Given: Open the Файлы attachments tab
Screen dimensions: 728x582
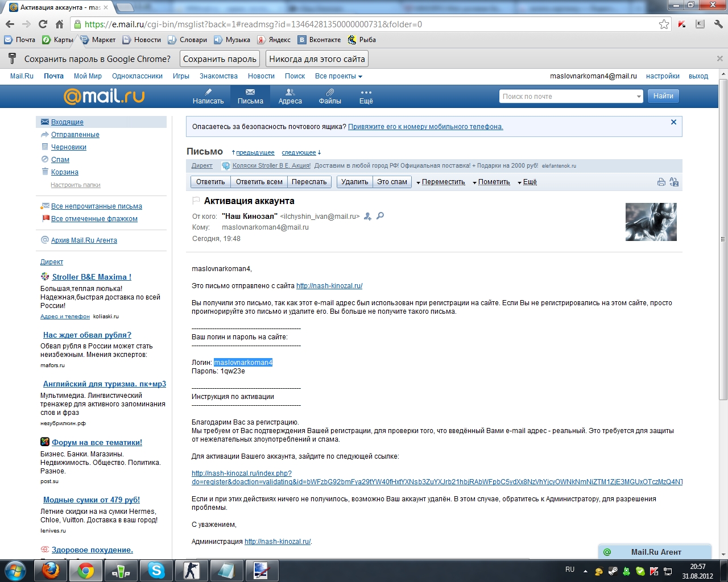Looking at the screenshot, I should [x=330, y=96].
